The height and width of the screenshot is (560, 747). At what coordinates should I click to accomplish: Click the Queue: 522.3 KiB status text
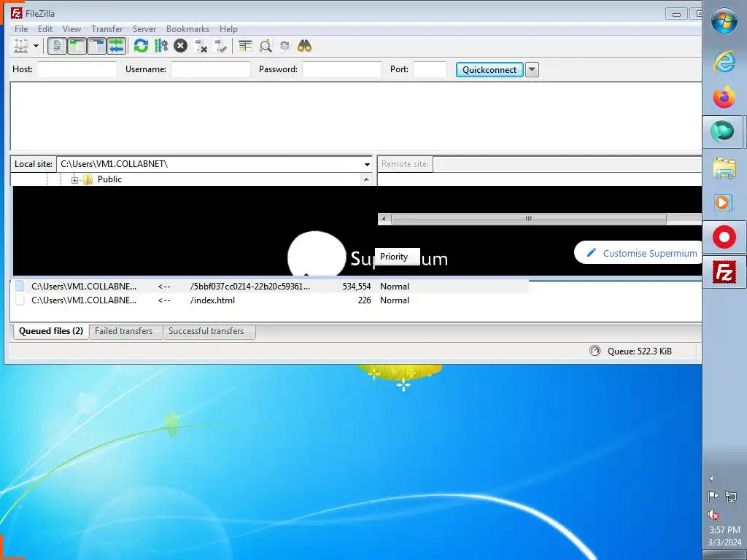pos(639,351)
